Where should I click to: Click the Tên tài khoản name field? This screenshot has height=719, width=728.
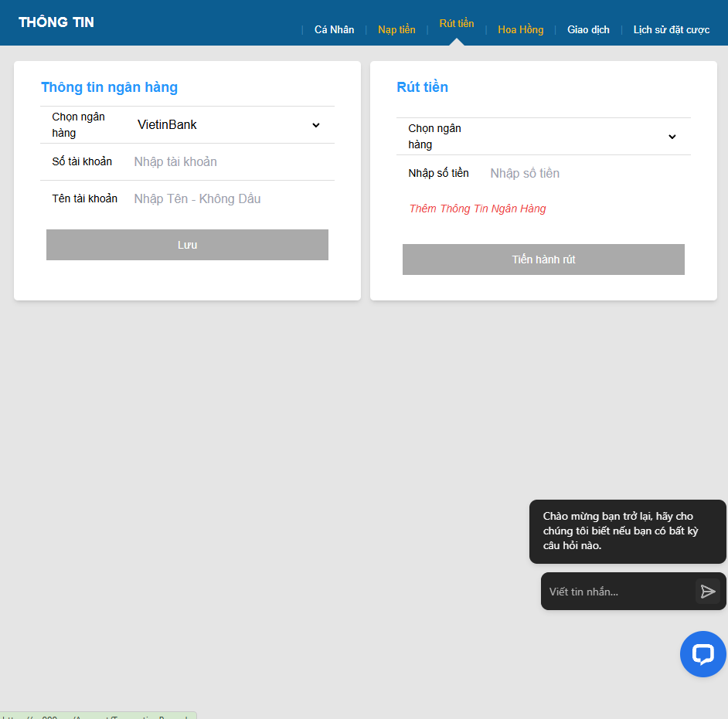(230, 199)
